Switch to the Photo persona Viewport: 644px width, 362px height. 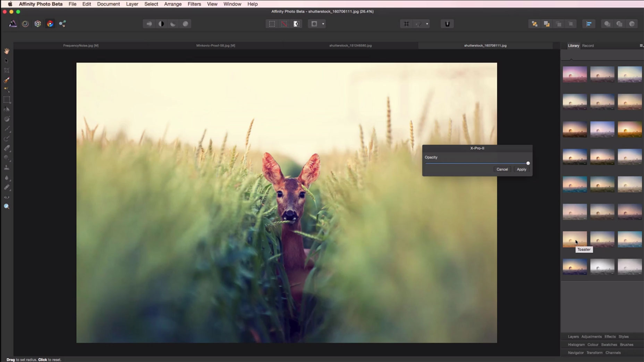(x=13, y=24)
